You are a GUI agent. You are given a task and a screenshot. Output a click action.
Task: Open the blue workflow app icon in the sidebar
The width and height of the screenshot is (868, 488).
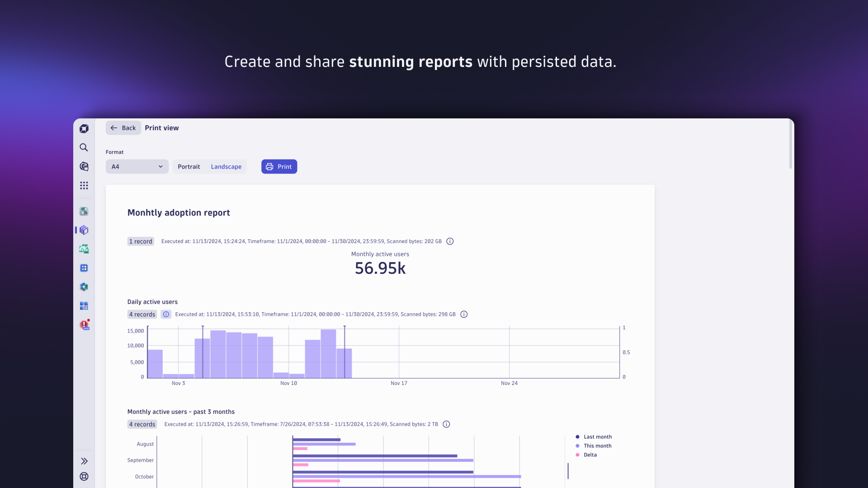pyautogui.click(x=84, y=268)
